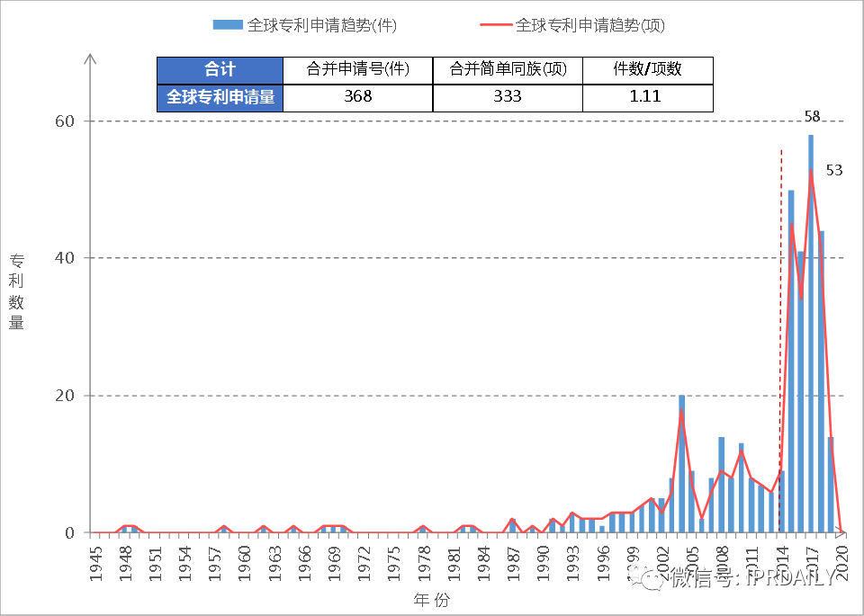This screenshot has height=616, width=864.
Task: Click the x-axis year 1948
Action: pyautogui.click(x=126, y=563)
